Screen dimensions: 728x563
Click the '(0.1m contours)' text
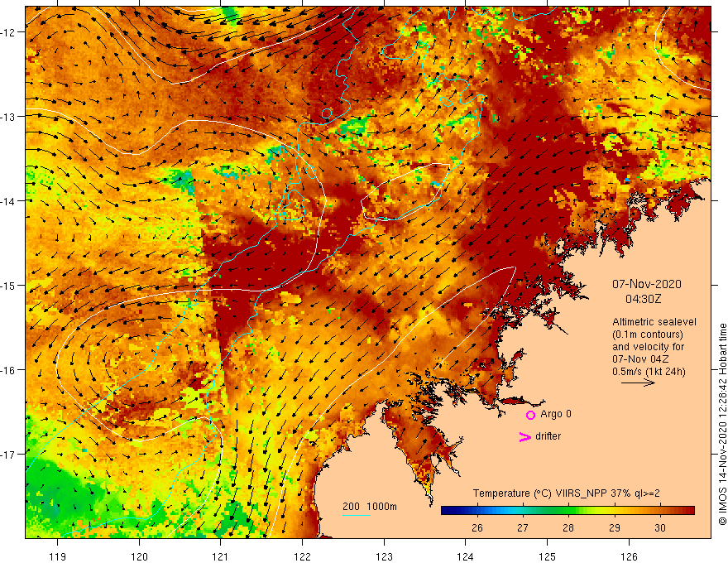point(648,334)
